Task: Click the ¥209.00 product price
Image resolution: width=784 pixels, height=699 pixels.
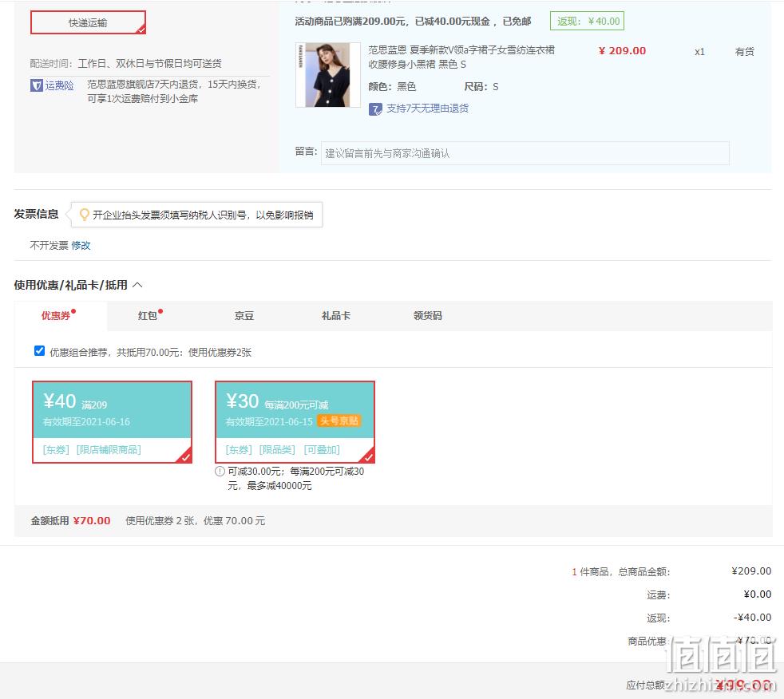Action: tap(622, 50)
